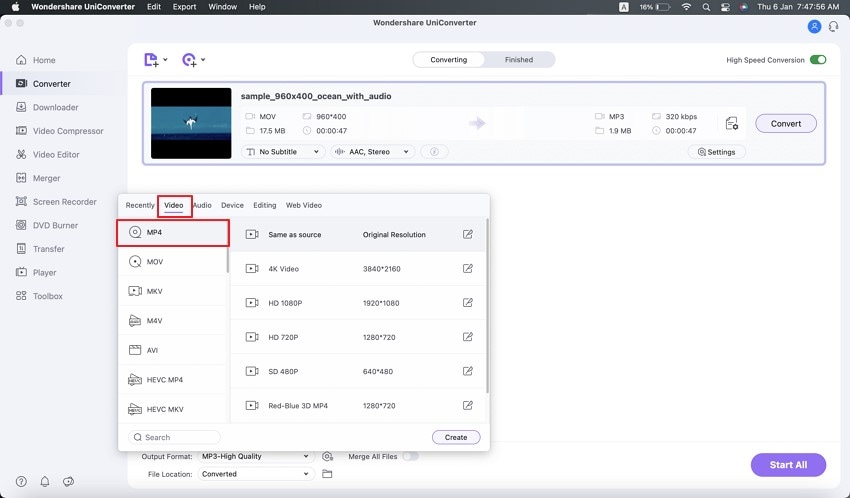The image size is (850, 498).
Task: Click the Create button
Action: pyautogui.click(x=456, y=437)
